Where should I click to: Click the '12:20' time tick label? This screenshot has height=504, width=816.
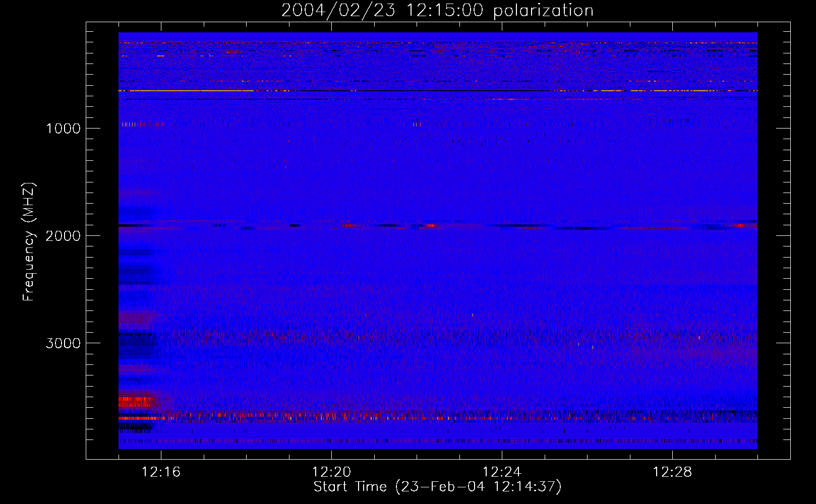click(x=332, y=472)
